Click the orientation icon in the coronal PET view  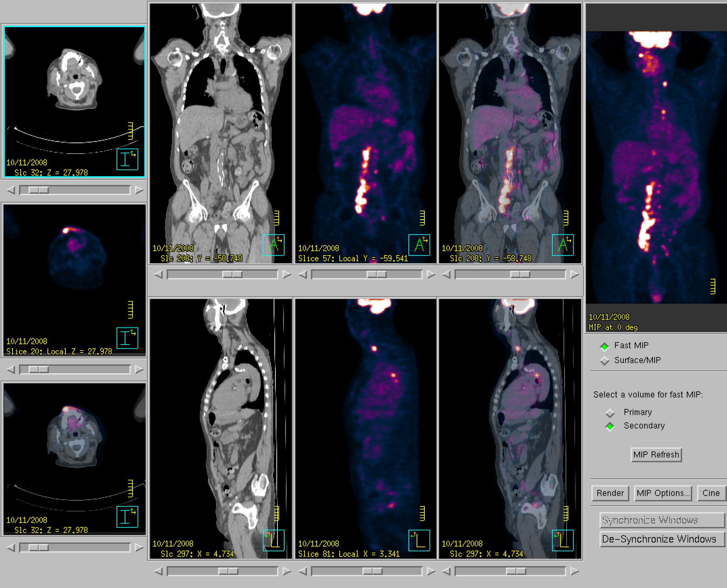(x=419, y=244)
